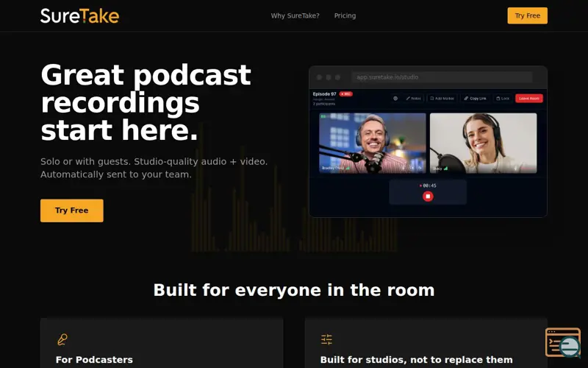
Task: Open Notes in the studio toolbar
Action: coord(413,99)
